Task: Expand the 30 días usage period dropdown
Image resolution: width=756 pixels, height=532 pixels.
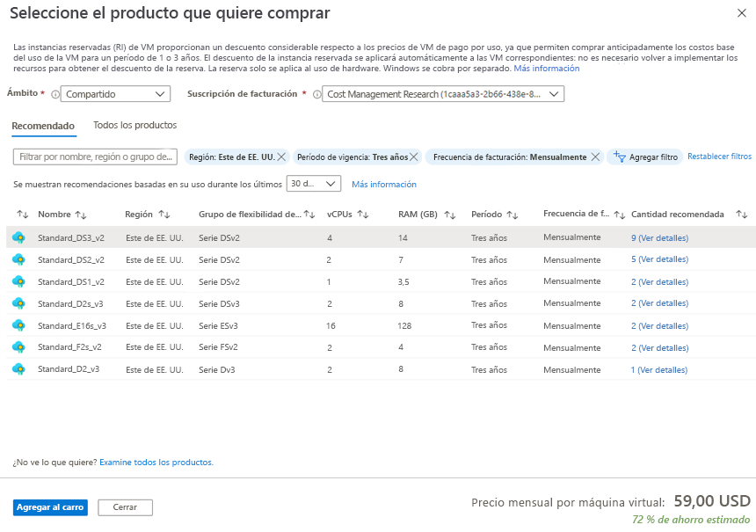Action: click(x=314, y=184)
